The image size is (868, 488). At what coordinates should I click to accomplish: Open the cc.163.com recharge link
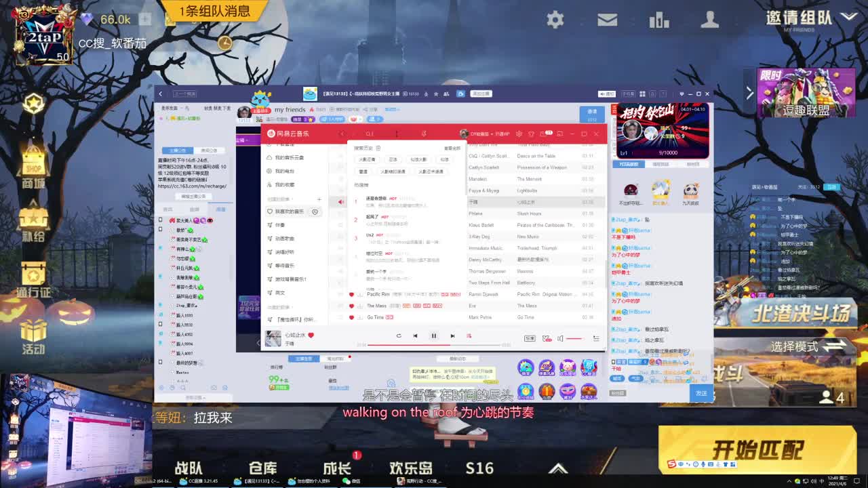(192, 186)
